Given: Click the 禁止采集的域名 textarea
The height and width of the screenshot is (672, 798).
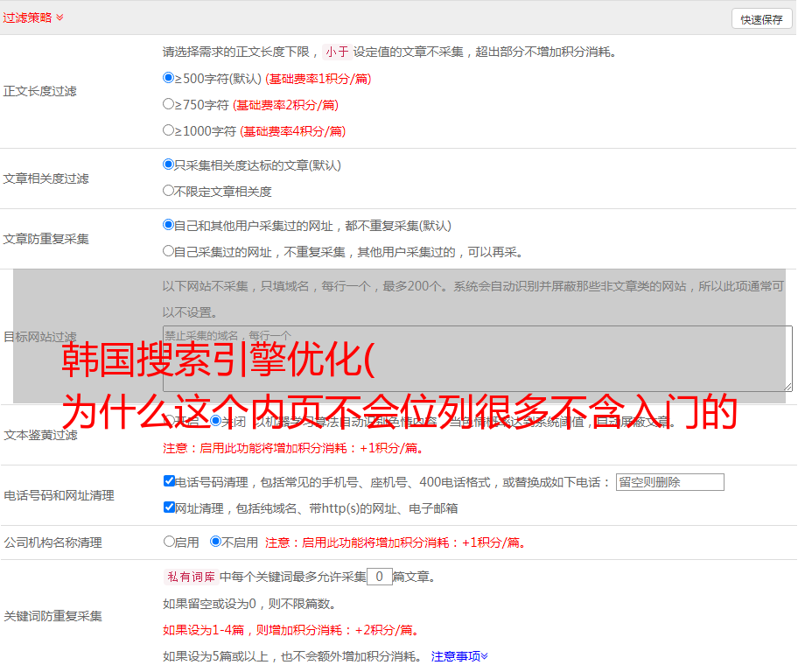Looking at the screenshot, I should pos(478,359).
